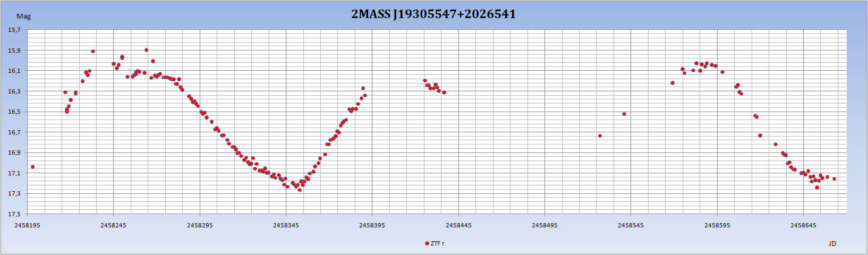
Task: Select the 2458345 x-axis tick label
Action: coord(286,225)
